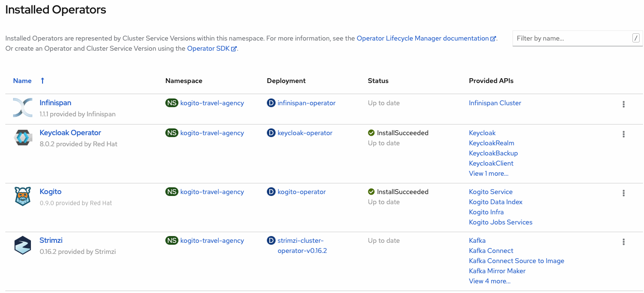
Task: Click the D deployment badge beside keycloak-operator
Action: pyautogui.click(x=271, y=133)
